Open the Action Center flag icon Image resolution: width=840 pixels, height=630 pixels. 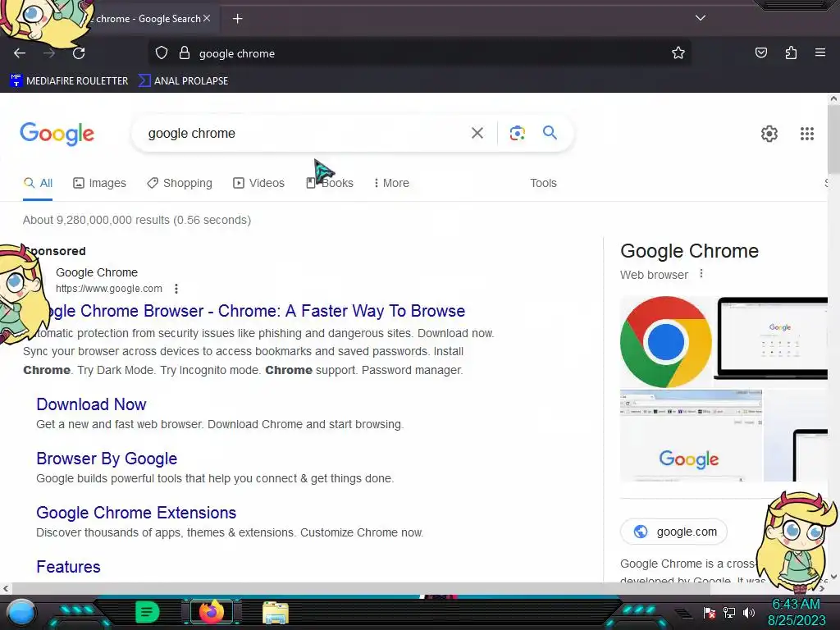coord(710,612)
